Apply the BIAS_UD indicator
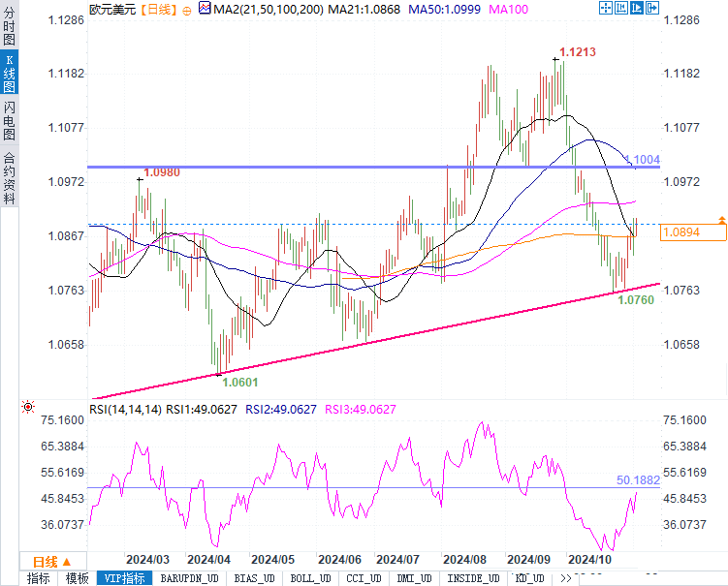The width and height of the screenshot is (728, 586). point(254,578)
